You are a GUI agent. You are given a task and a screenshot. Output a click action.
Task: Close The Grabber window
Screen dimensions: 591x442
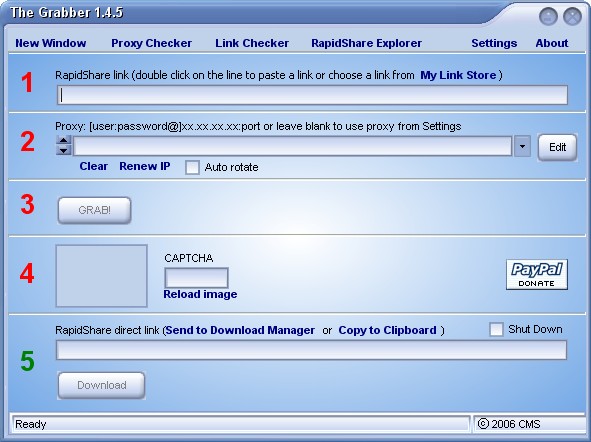(572, 17)
